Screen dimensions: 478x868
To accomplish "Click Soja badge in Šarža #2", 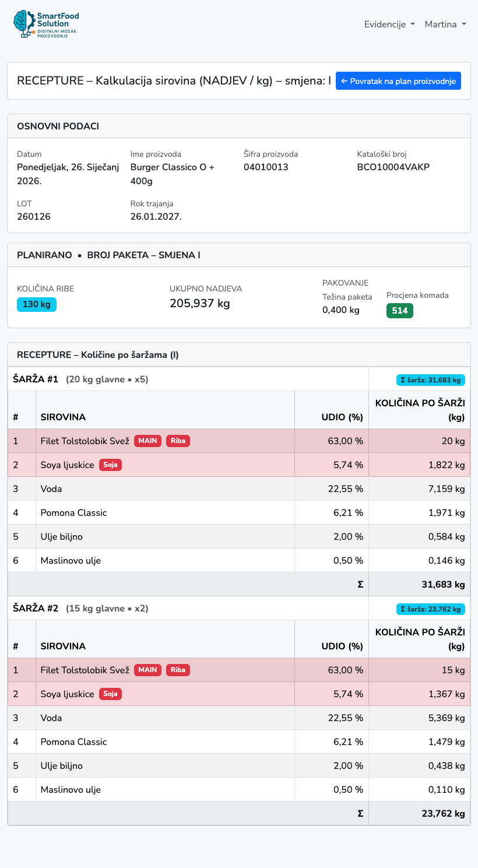I will coord(110,694).
